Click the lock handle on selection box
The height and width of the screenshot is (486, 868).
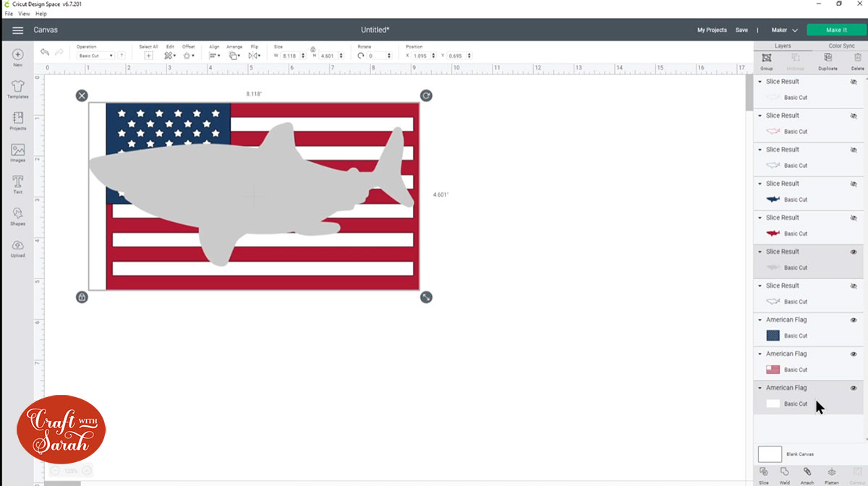pyautogui.click(x=82, y=297)
